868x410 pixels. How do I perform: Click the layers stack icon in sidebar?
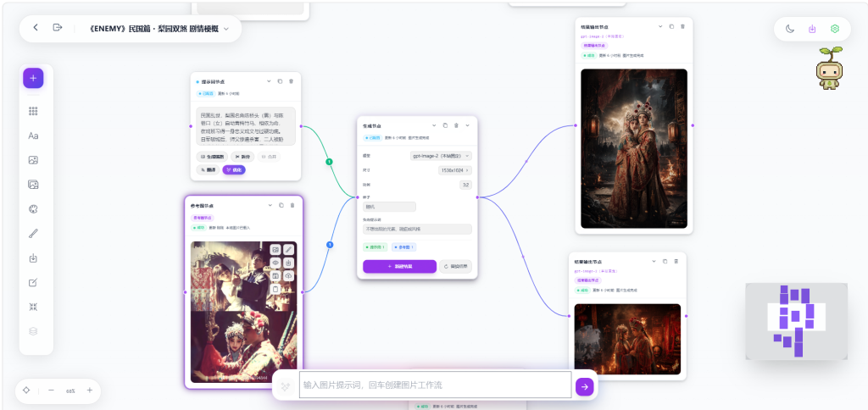[33, 331]
